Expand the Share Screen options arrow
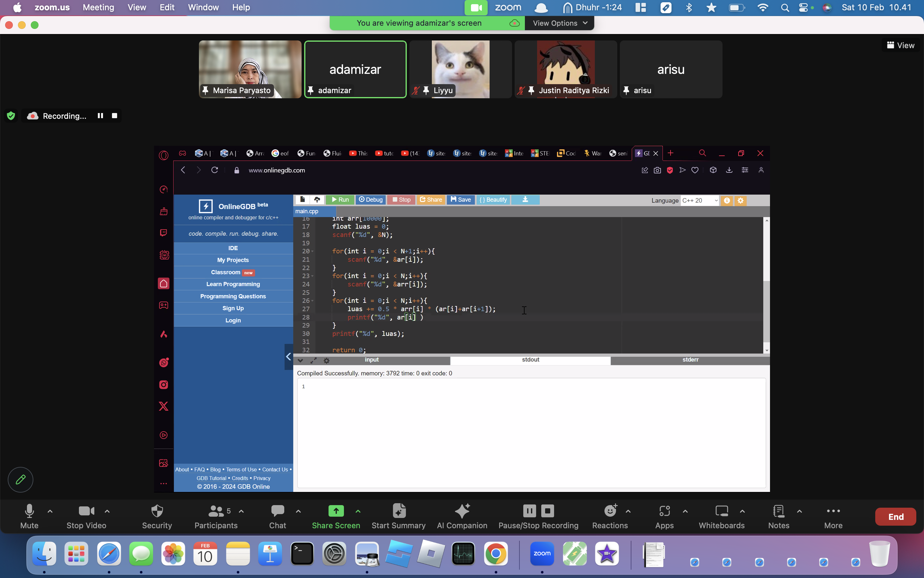This screenshot has width=924, height=578. click(358, 511)
